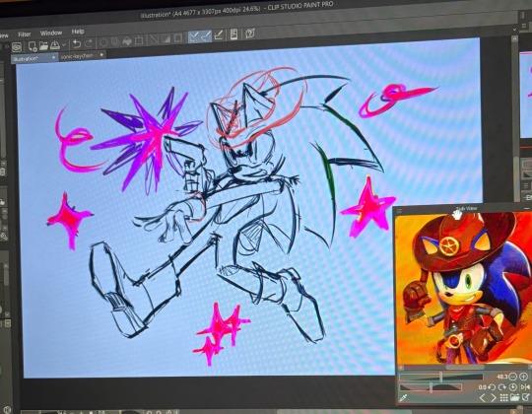Import an image into Sub View

pos(515,397)
